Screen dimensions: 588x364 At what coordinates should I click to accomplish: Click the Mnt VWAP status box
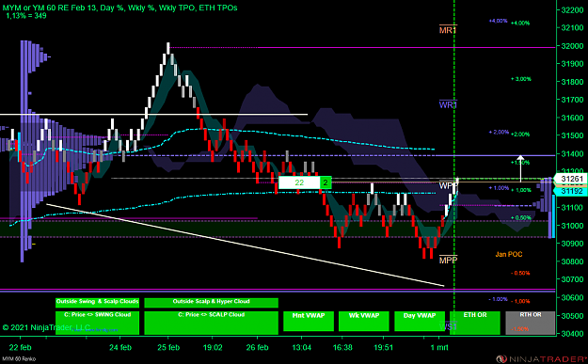click(x=309, y=321)
